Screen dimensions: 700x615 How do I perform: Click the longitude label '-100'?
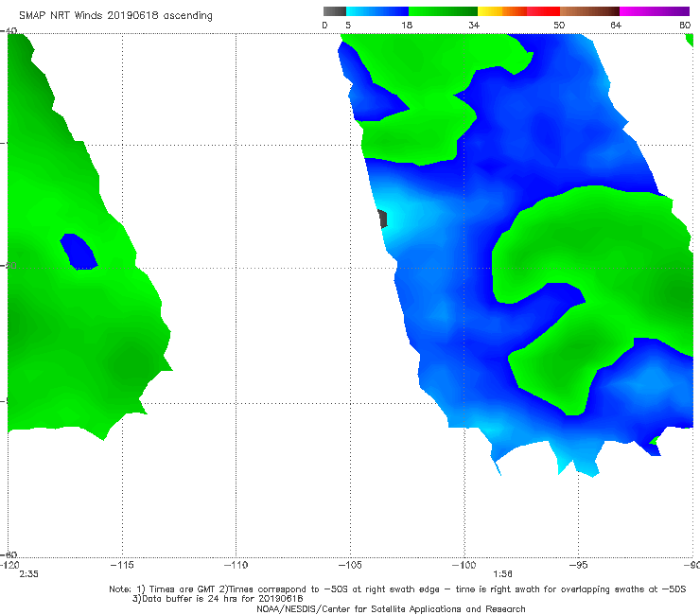coord(464,565)
